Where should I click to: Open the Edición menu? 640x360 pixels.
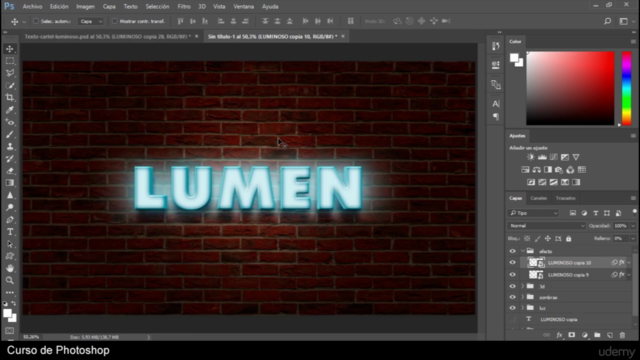click(x=59, y=7)
